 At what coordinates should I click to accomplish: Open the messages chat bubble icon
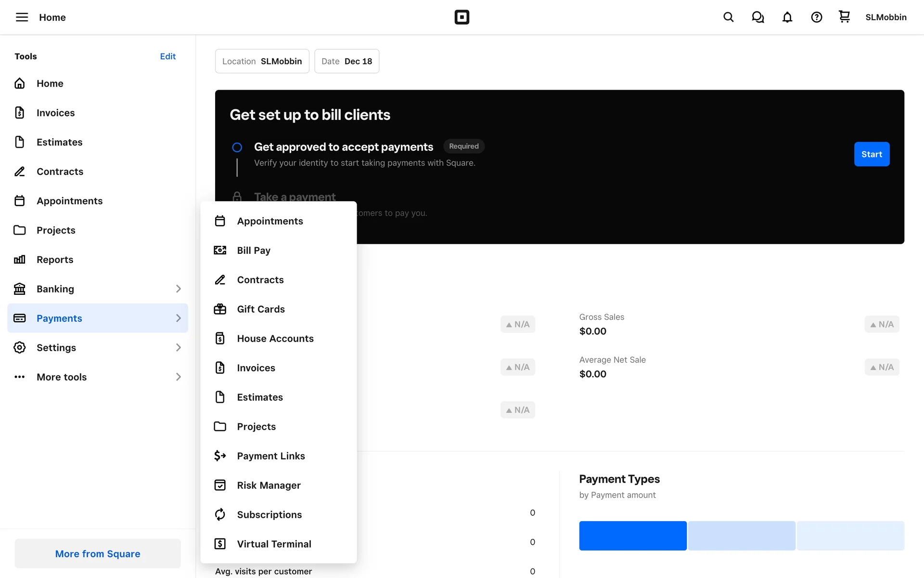(757, 17)
